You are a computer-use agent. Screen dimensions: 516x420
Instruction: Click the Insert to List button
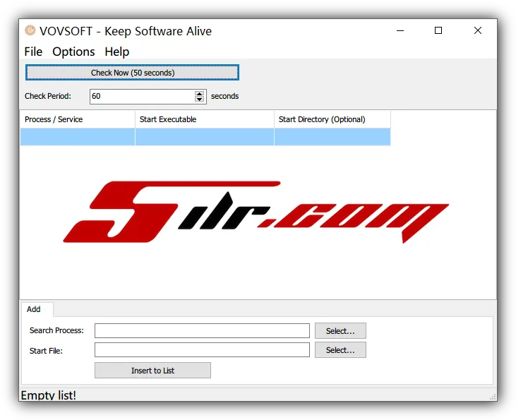click(x=152, y=371)
